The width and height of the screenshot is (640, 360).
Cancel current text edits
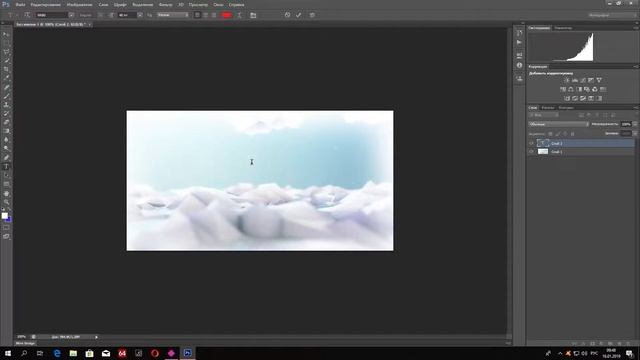(x=287, y=15)
